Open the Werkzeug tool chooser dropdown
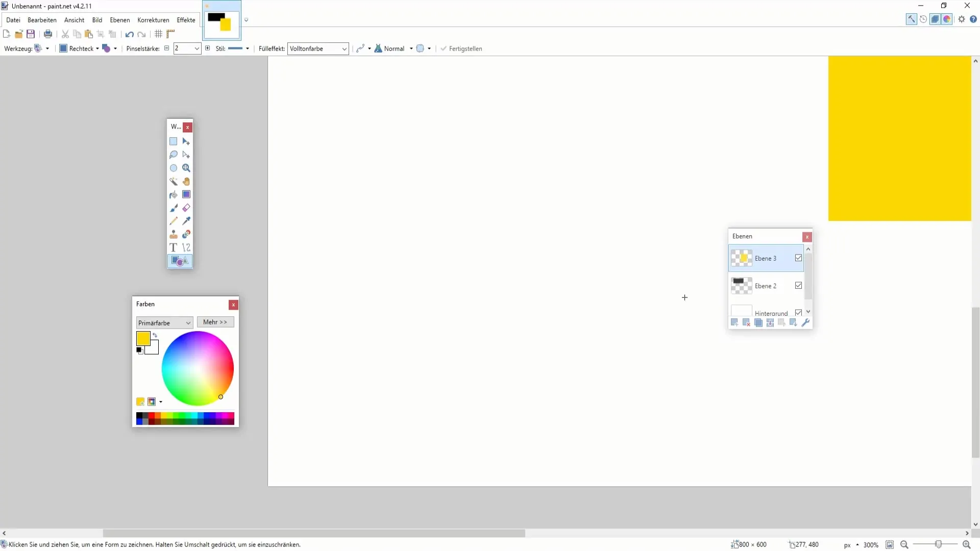 (42, 48)
